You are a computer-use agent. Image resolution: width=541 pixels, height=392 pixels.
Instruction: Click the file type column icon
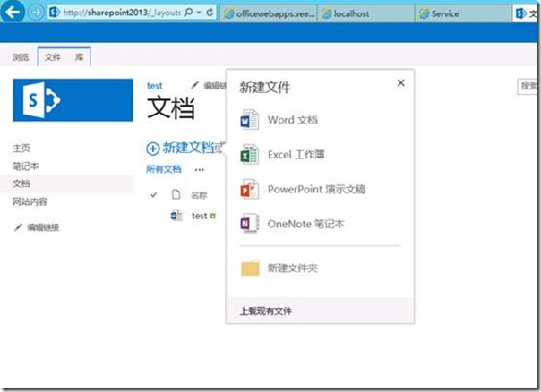176,194
